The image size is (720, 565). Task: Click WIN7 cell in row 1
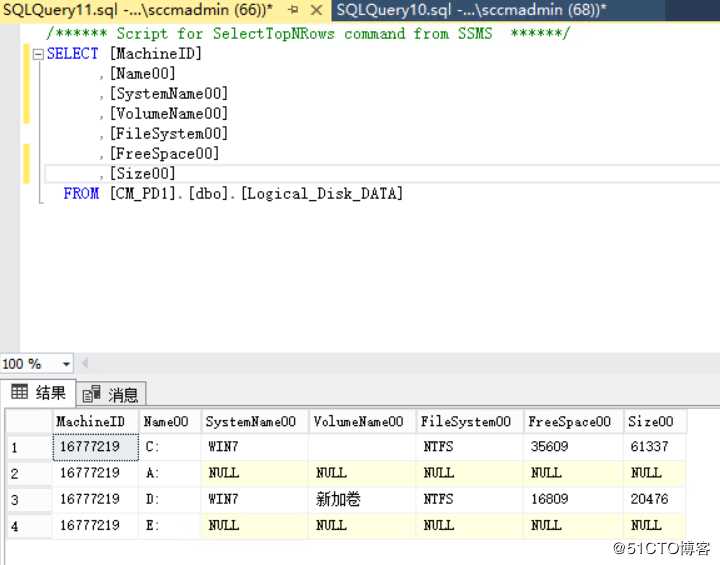(255, 447)
